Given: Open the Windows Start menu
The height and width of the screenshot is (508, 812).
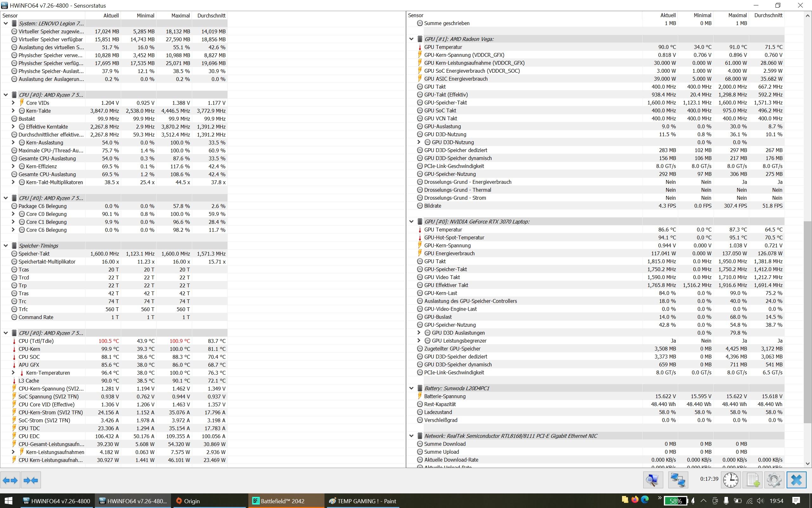Looking at the screenshot, I should [x=8, y=501].
